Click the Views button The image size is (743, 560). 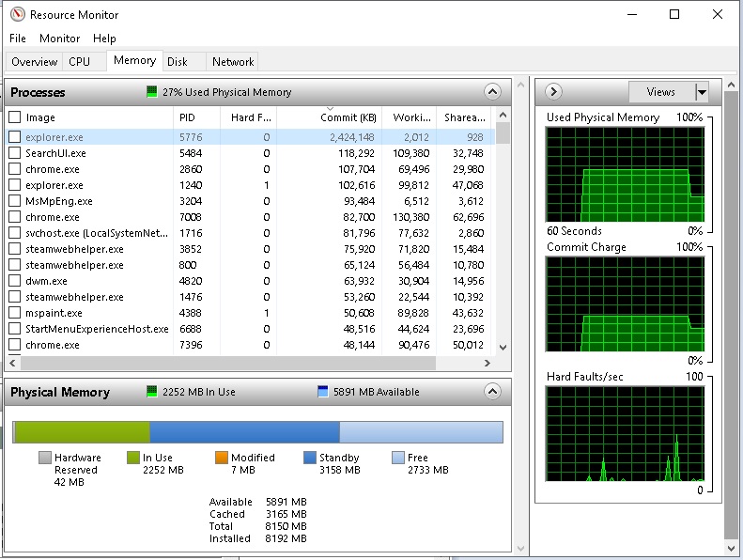tap(661, 91)
